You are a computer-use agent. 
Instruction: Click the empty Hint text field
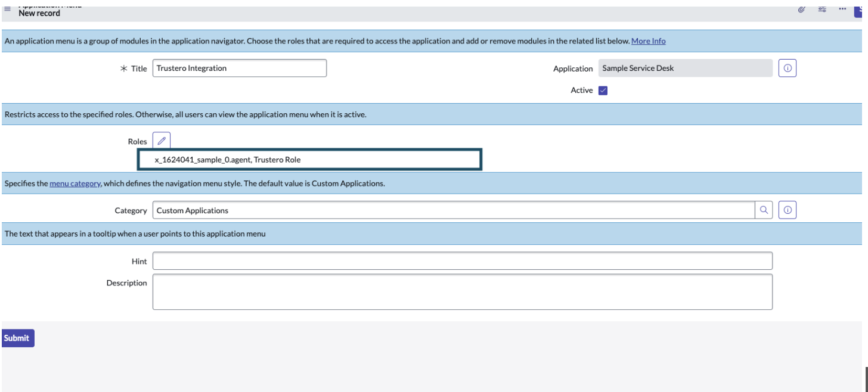(x=462, y=261)
